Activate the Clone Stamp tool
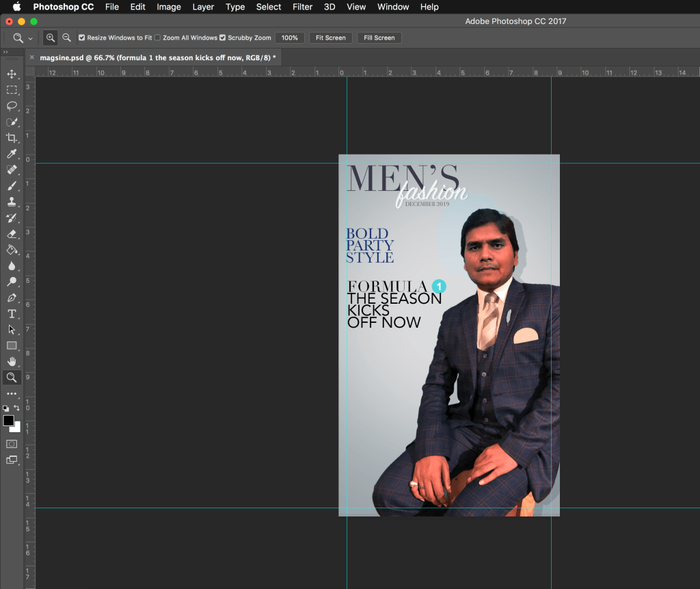 pos(12,202)
